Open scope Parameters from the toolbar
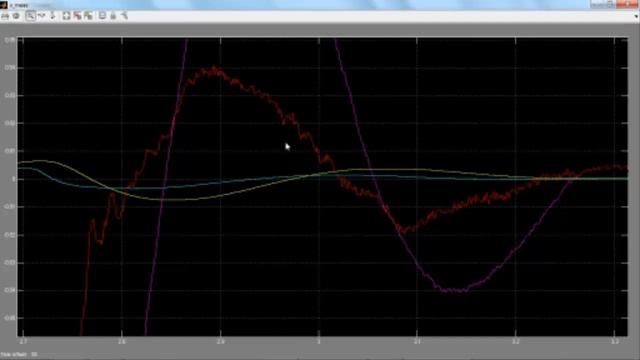The height and width of the screenshot is (360, 640). [x=16, y=16]
